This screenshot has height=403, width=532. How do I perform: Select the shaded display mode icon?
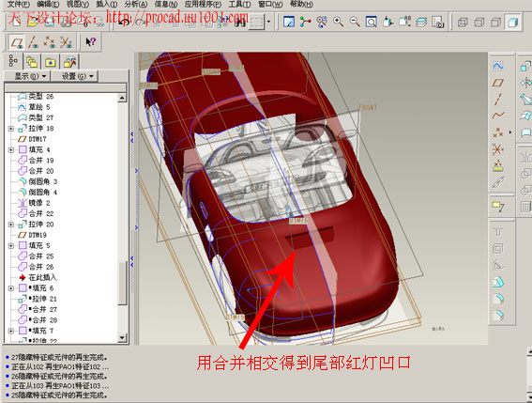pos(512,23)
